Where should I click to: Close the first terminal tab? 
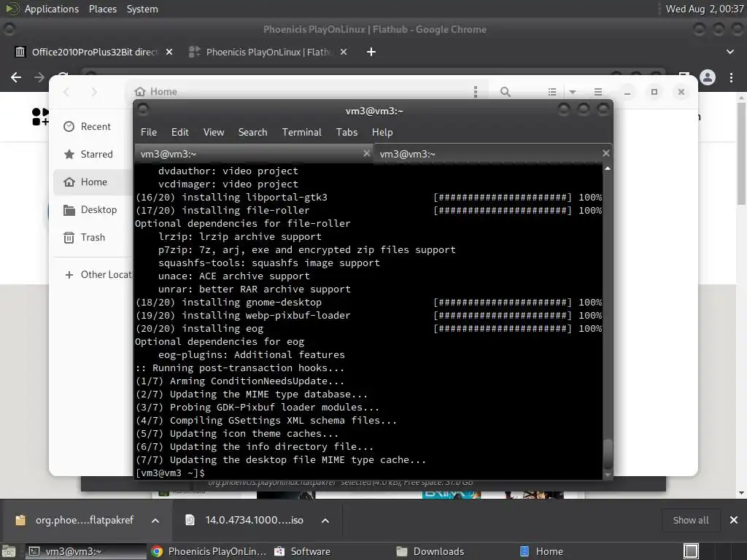[366, 153]
